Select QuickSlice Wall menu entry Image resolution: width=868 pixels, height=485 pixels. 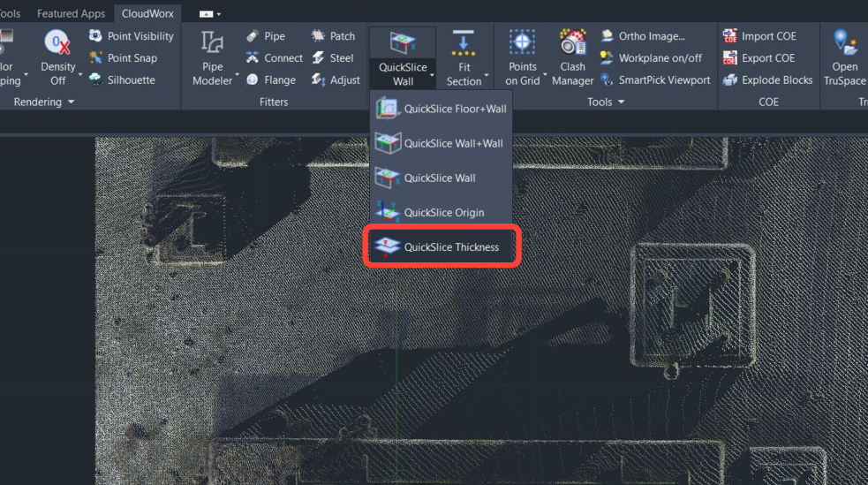(x=442, y=178)
